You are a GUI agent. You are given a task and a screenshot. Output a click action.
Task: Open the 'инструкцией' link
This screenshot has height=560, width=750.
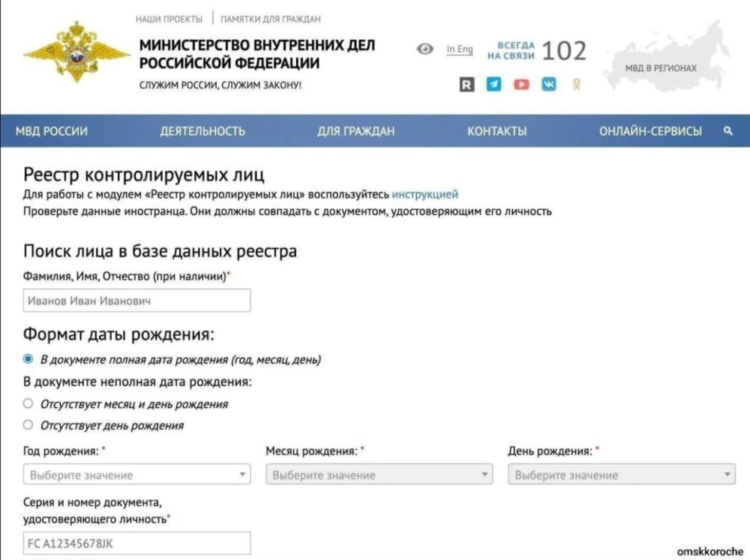pyautogui.click(x=424, y=195)
